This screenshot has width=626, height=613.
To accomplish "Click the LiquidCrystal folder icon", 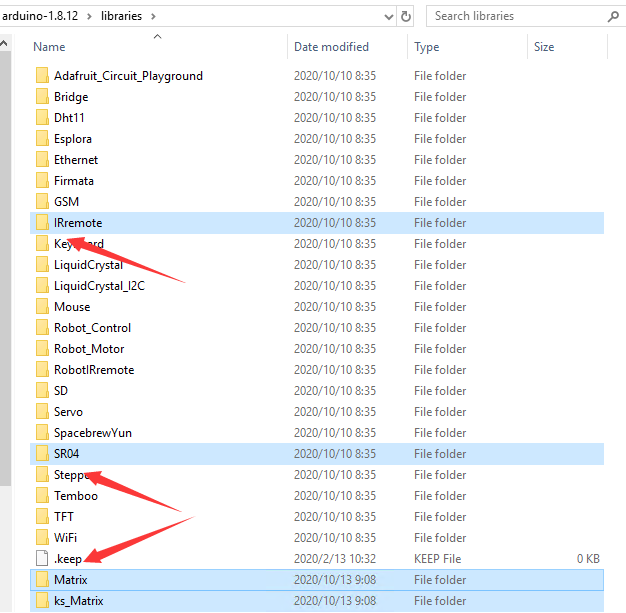I will pos(42,264).
